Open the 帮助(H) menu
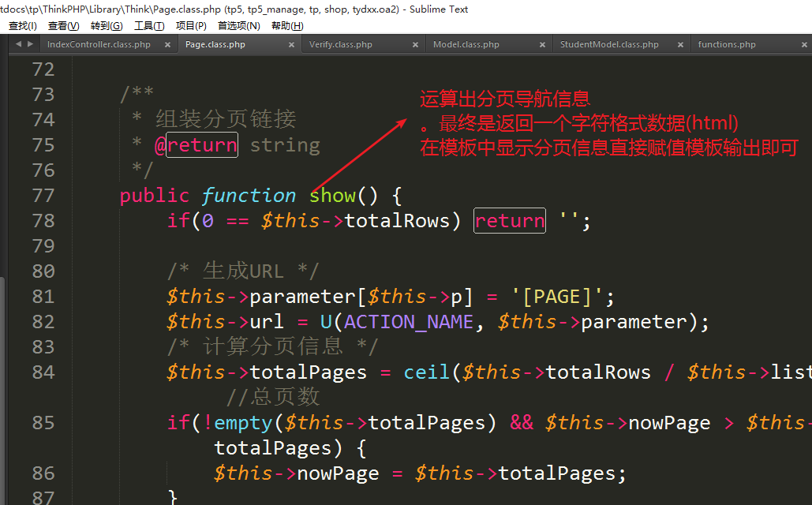 (287, 26)
